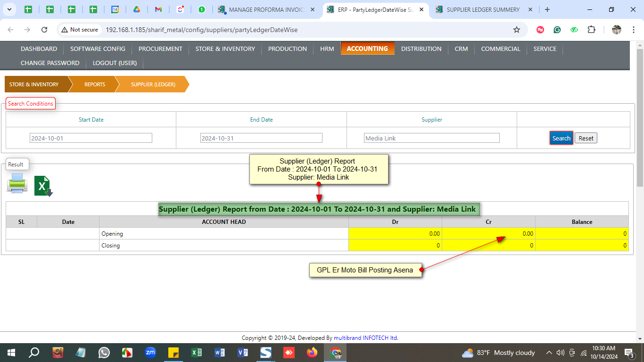Open the weather widget on taskbar

point(499,353)
